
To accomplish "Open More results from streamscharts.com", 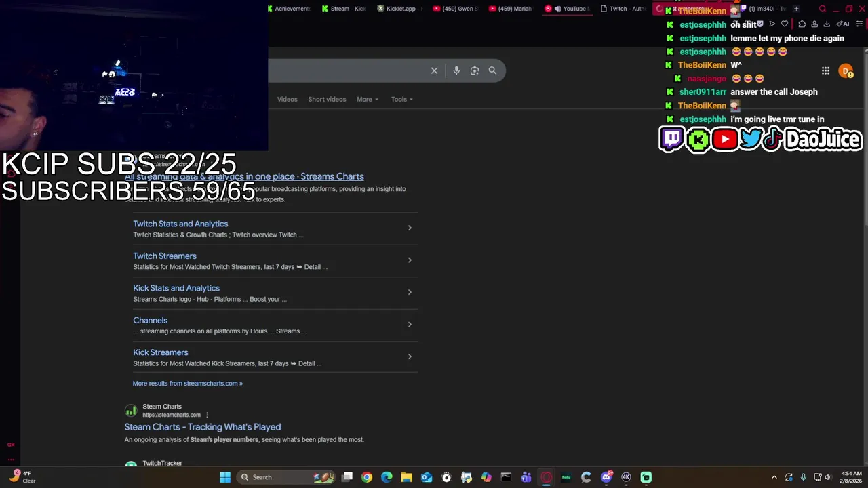I will point(187,384).
